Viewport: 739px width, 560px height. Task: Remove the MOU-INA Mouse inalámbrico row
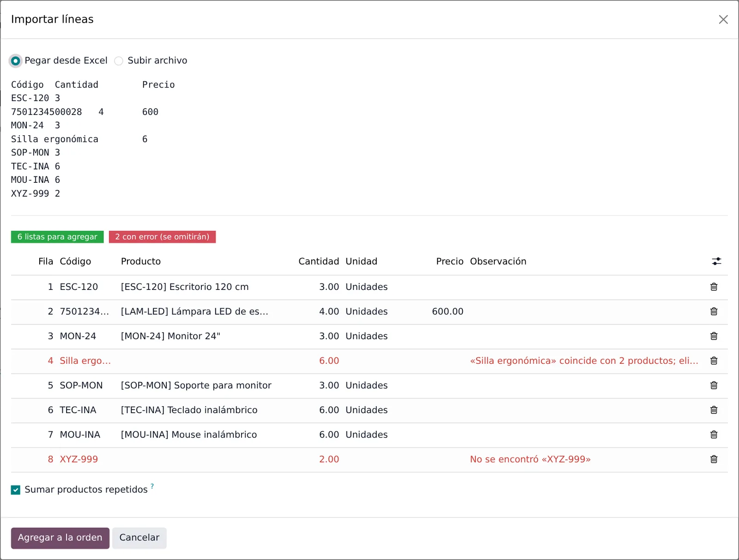(x=714, y=434)
